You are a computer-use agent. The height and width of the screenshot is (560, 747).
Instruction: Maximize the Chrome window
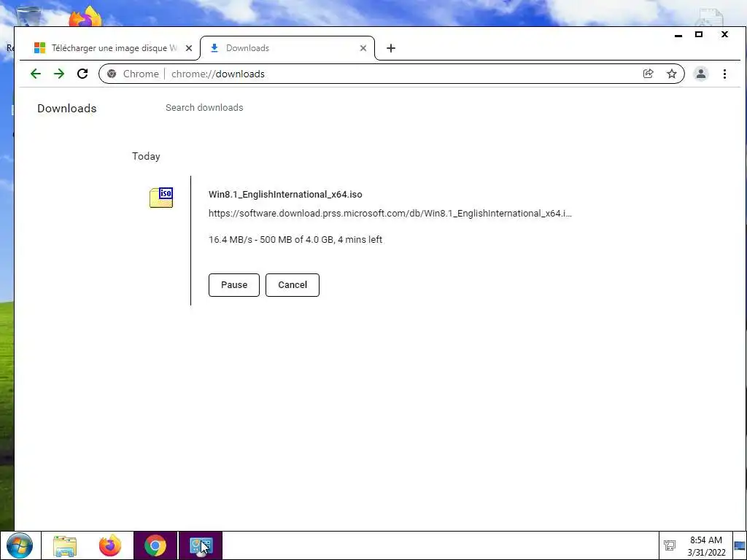699,34
